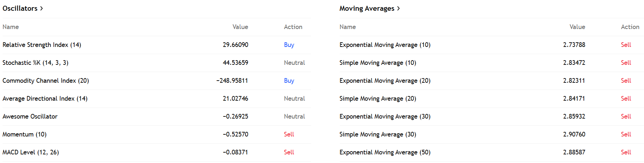Screen dimensions: 644x163
Task: Click the Buy action for RSI
Action: point(289,45)
